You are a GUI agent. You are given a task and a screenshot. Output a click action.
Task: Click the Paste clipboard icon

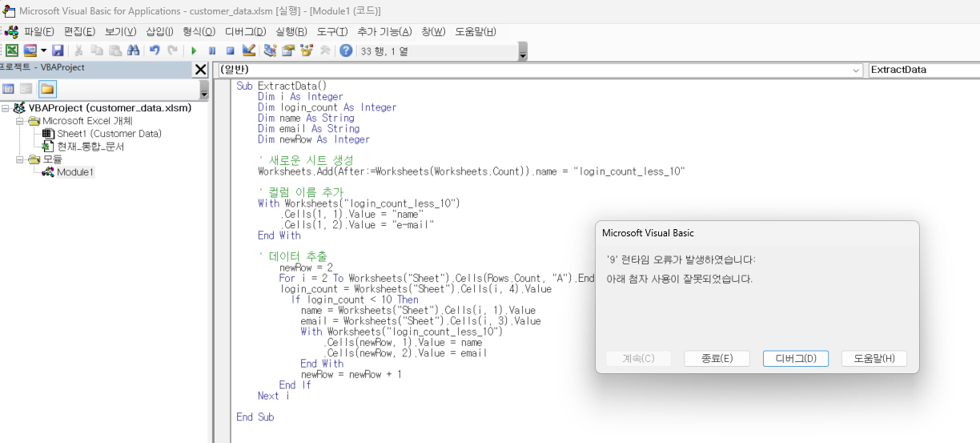point(115,50)
